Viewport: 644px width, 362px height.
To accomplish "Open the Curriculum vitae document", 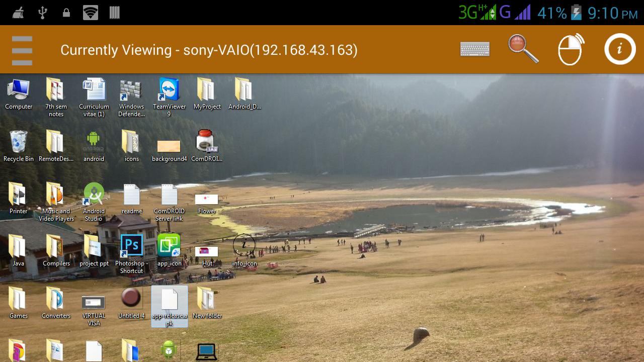I will pos(94,90).
